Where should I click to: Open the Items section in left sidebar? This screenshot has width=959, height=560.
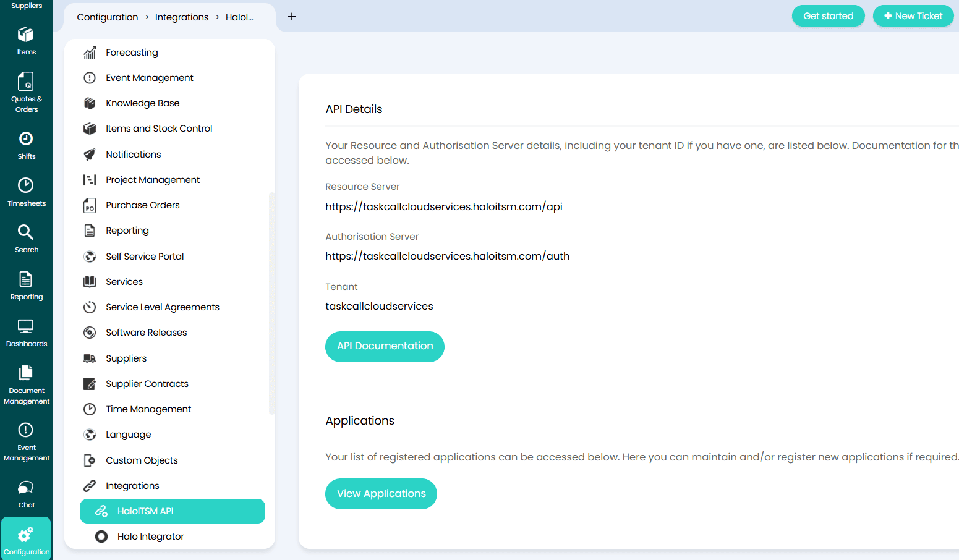pos(26,41)
